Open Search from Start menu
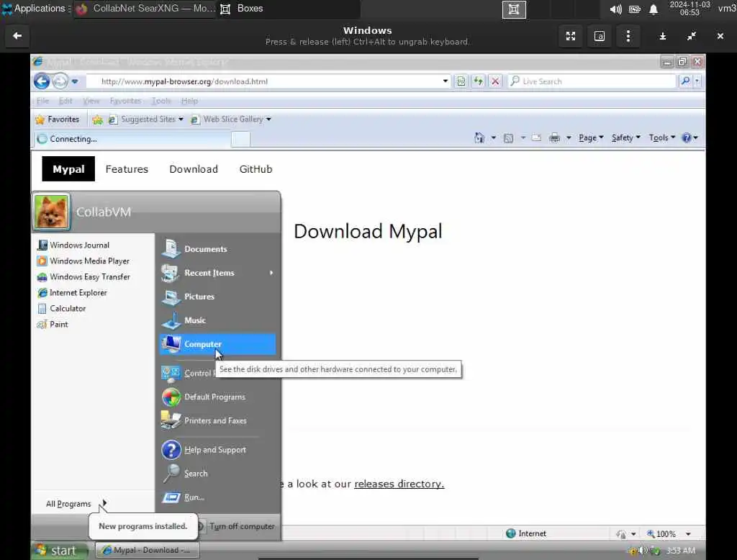The height and width of the screenshot is (560, 737). [217, 474]
